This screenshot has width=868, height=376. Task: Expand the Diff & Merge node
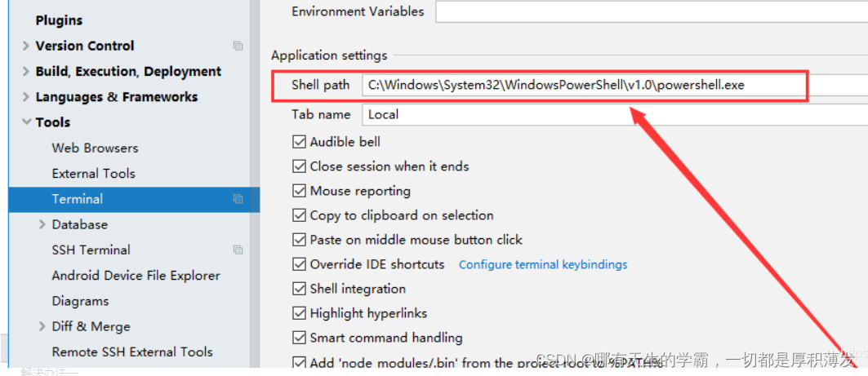tap(42, 327)
